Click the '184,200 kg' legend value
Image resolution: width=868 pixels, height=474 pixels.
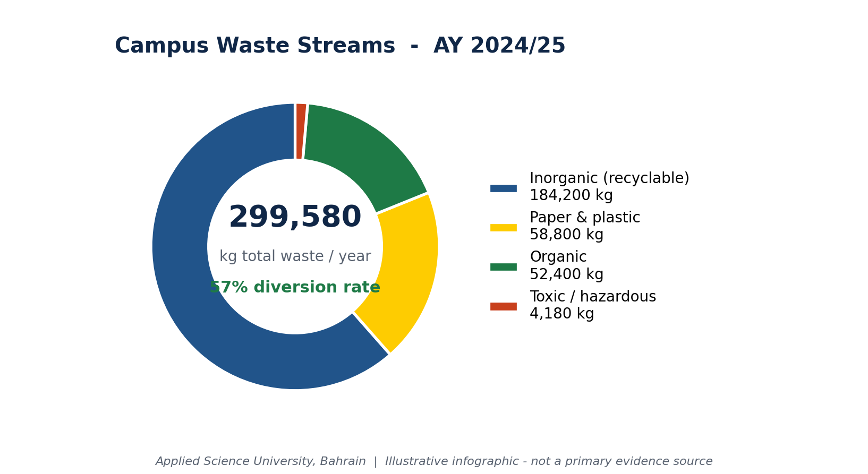(x=571, y=196)
